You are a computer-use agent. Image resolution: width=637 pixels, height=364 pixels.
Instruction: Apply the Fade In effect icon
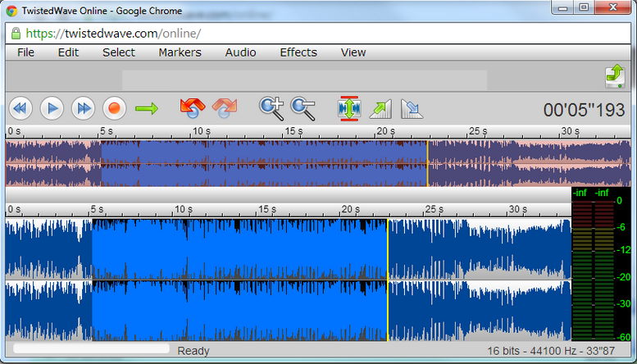380,109
